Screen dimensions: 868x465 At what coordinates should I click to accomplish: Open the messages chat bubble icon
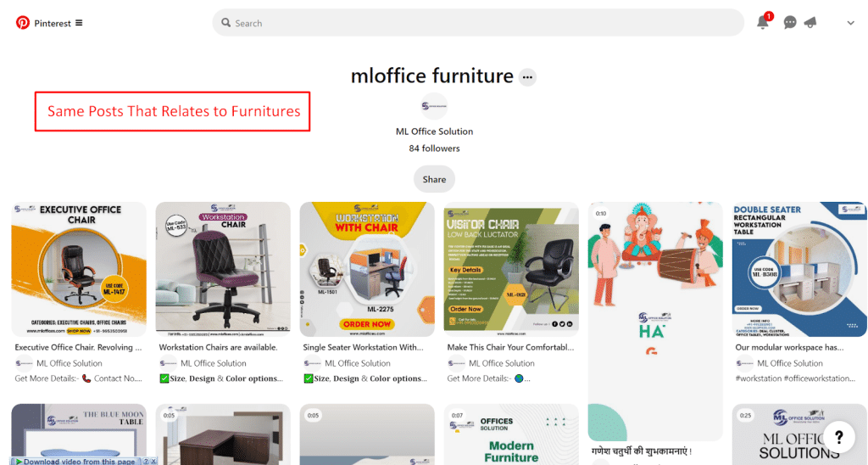(789, 23)
